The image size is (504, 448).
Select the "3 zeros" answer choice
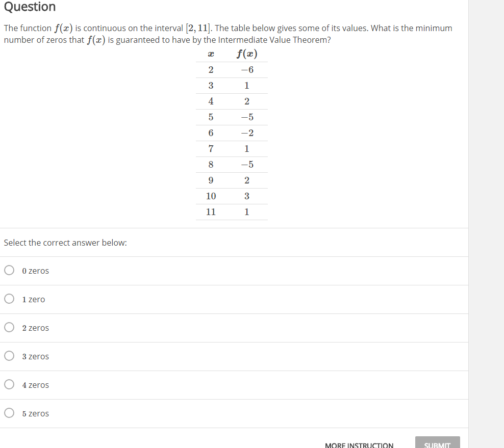coord(9,356)
